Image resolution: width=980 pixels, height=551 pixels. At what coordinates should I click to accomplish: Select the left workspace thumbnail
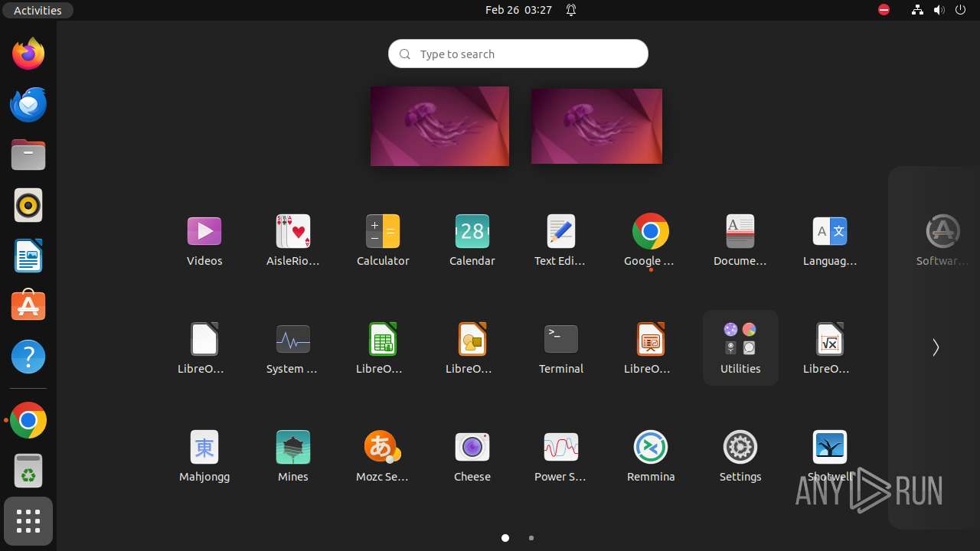439,126
